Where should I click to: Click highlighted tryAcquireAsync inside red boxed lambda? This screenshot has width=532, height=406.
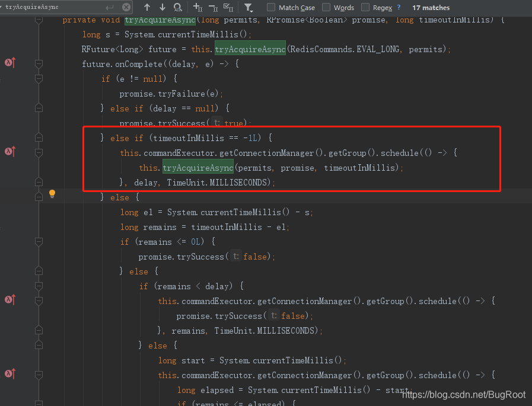[198, 168]
